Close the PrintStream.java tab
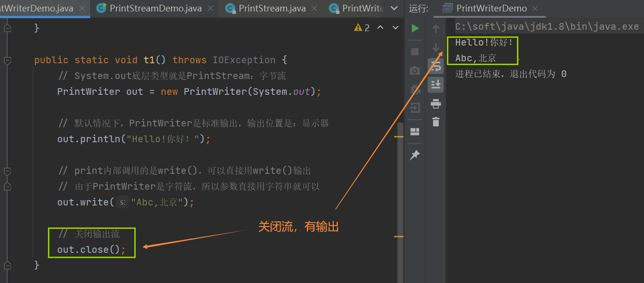The height and width of the screenshot is (283, 644). click(314, 9)
